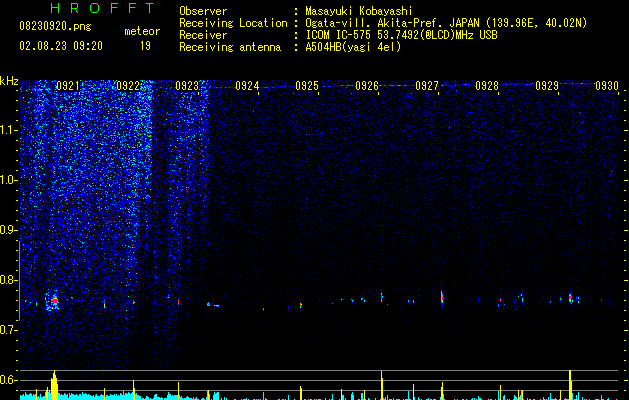Select the file name 08230920.png
Screen dimensions: 629x400
(x=55, y=27)
